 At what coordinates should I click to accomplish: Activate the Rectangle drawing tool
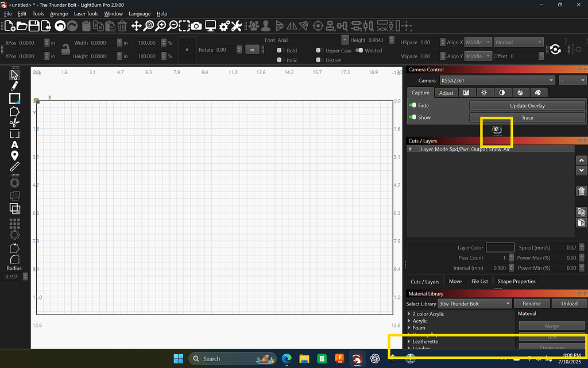point(15,98)
